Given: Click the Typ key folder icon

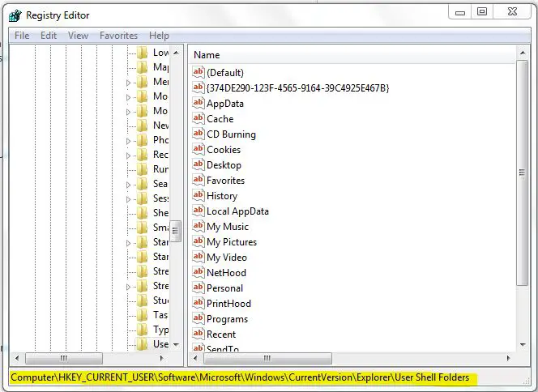Looking at the screenshot, I should [x=142, y=330].
